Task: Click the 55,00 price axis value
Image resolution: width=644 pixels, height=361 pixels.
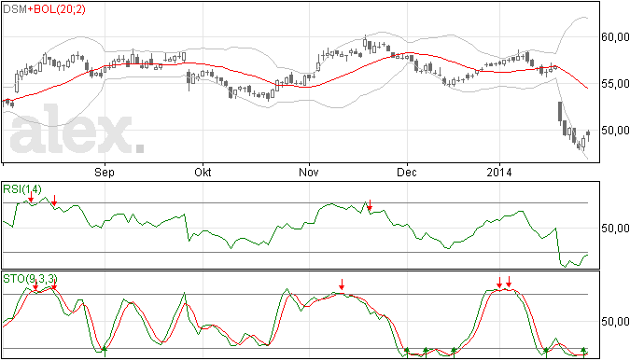Action: (x=615, y=84)
